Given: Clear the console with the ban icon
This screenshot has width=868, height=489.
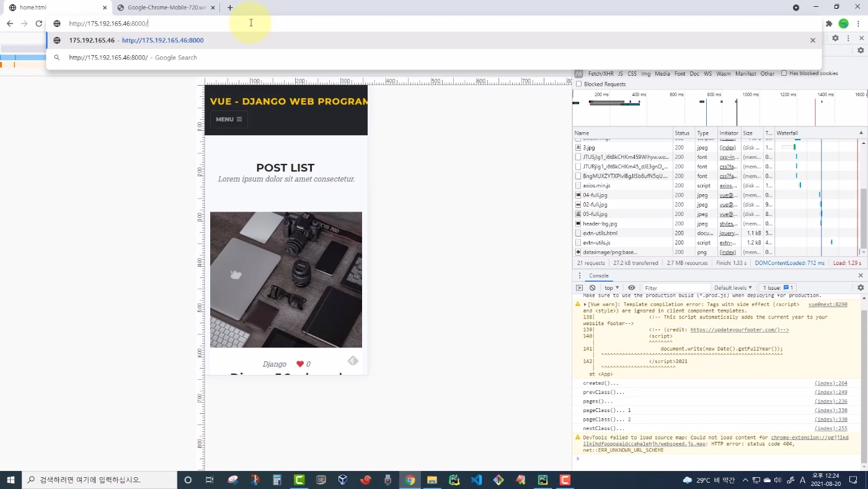Looking at the screenshot, I should 593,288.
